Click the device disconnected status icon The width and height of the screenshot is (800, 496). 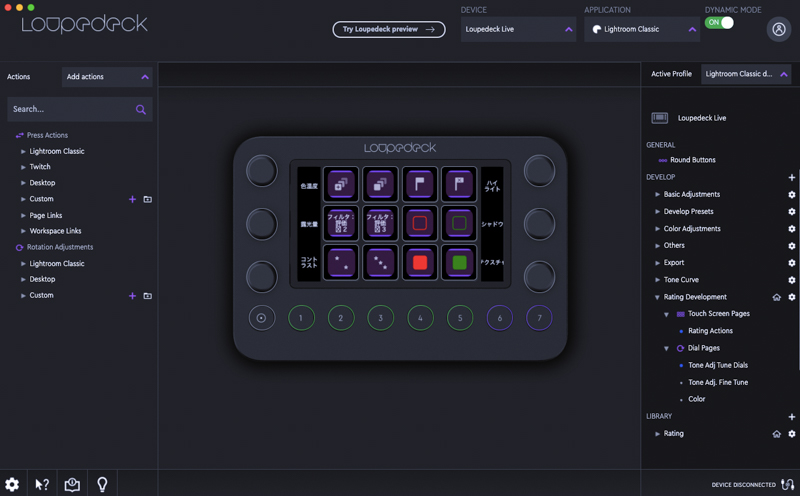(x=787, y=484)
